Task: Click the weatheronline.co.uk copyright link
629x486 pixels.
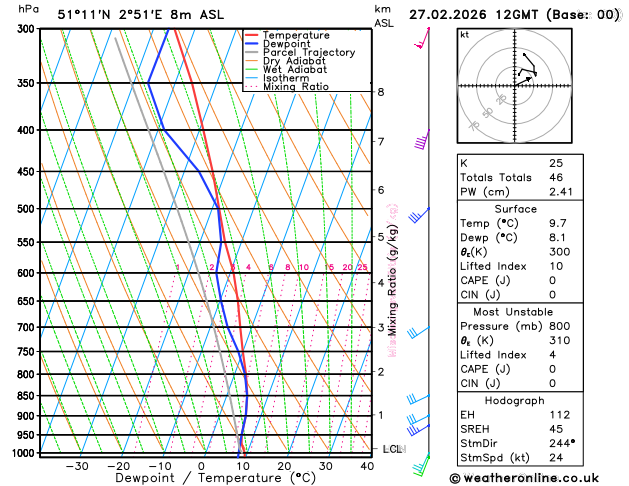Action: [x=524, y=478]
